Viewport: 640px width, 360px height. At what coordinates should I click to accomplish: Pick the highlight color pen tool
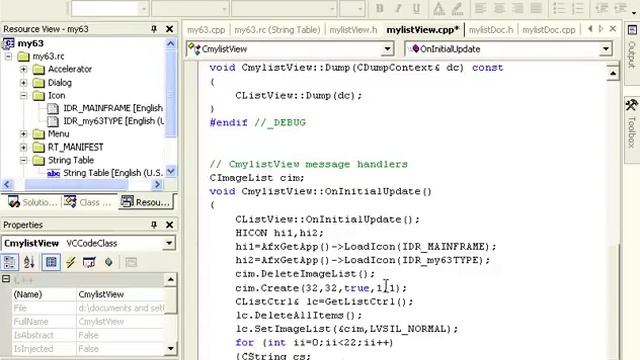coord(457,8)
